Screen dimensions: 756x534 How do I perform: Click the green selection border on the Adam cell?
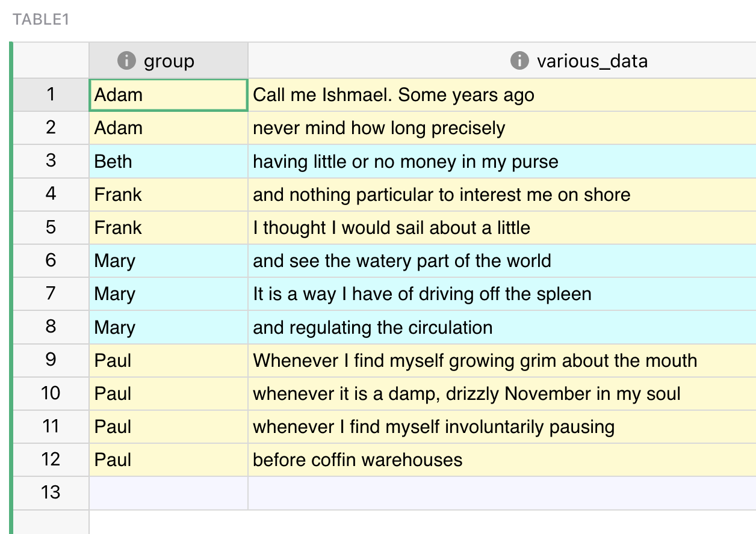(169, 79)
